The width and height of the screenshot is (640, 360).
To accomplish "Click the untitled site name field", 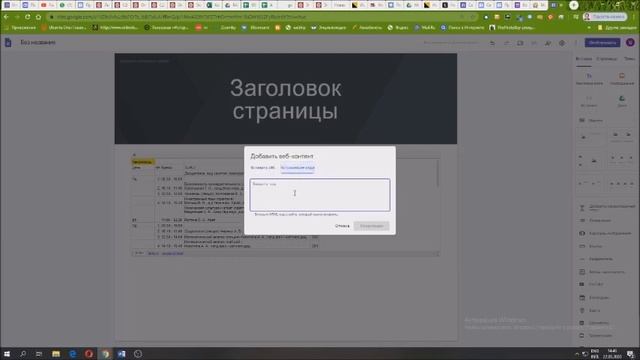I will pyautogui.click(x=38, y=42).
